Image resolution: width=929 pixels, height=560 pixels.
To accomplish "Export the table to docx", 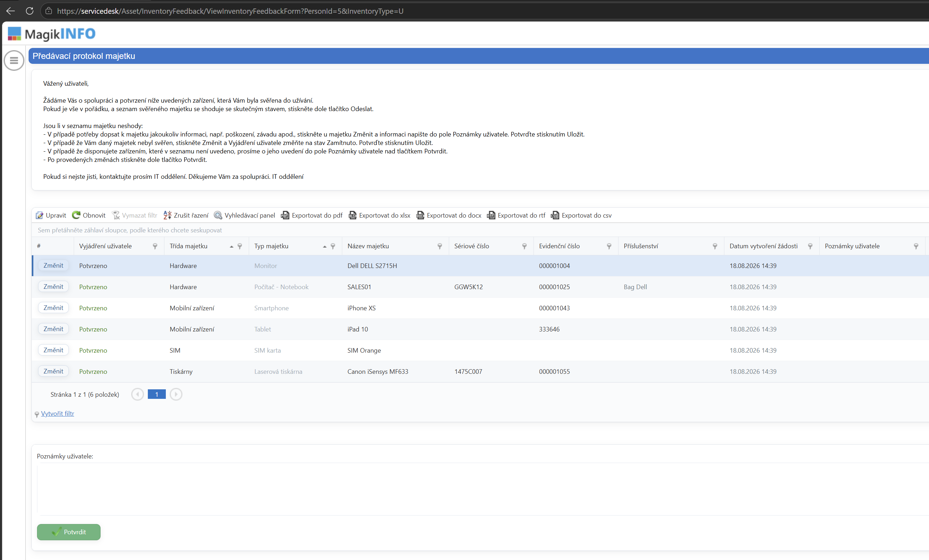I will click(449, 215).
